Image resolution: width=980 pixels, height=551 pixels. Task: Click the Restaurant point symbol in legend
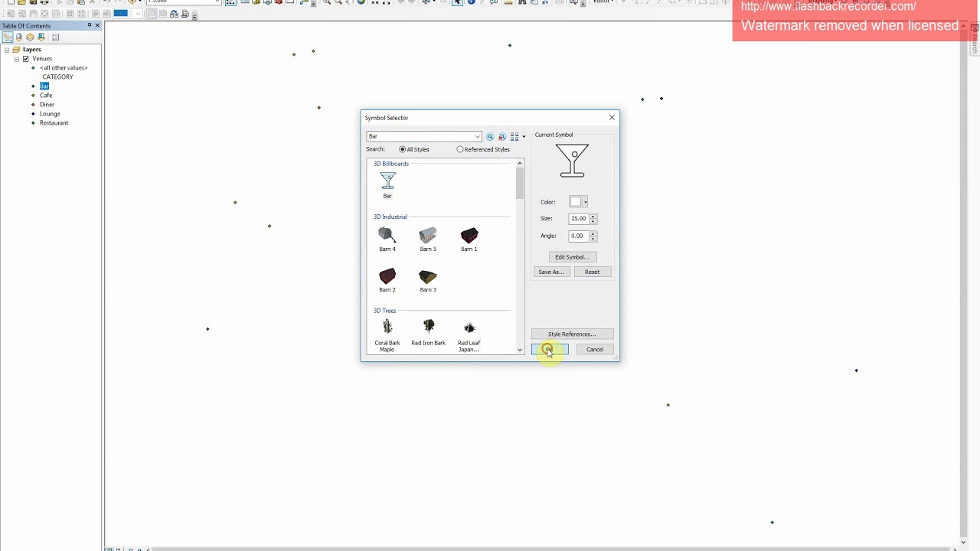33,123
